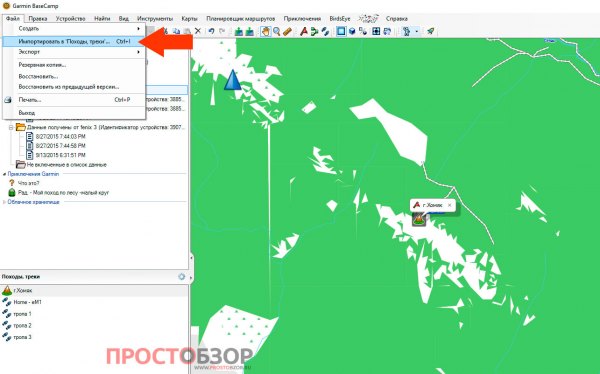The image size is (600, 374).
Task: Click the г.Хомяк campfire waypoint on map
Action: 419,219
